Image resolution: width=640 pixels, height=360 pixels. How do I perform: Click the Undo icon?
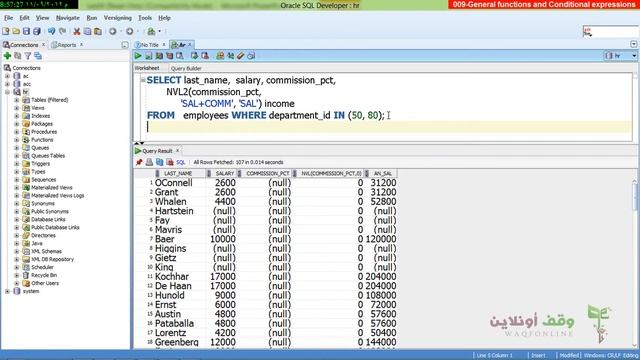(x=51, y=31)
